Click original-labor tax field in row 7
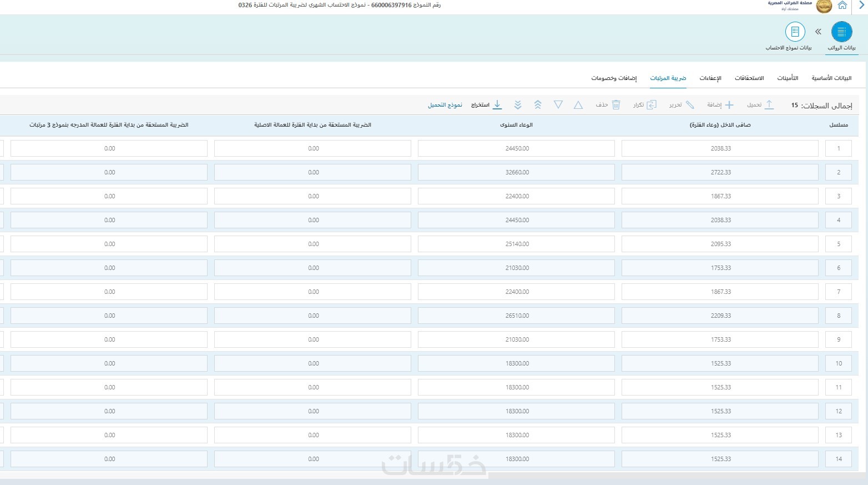 point(312,292)
